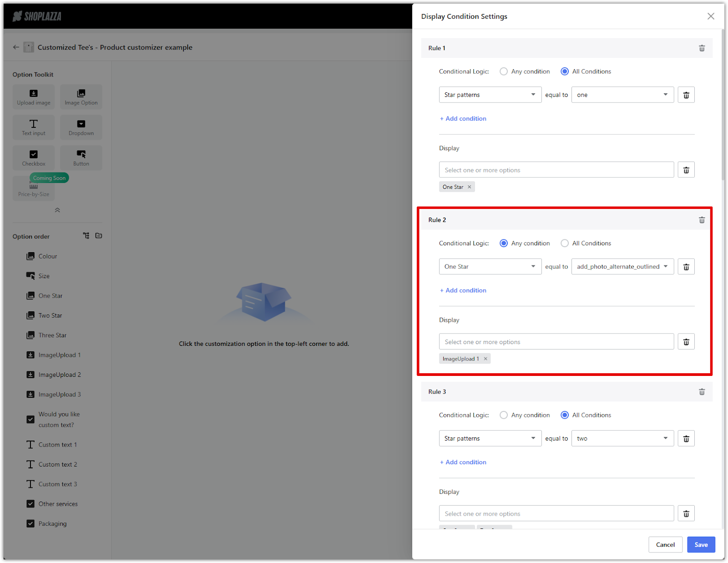The height and width of the screenshot is (563, 728).
Task: Click the Display options field in Rule 2
Action: click(556, 342)
